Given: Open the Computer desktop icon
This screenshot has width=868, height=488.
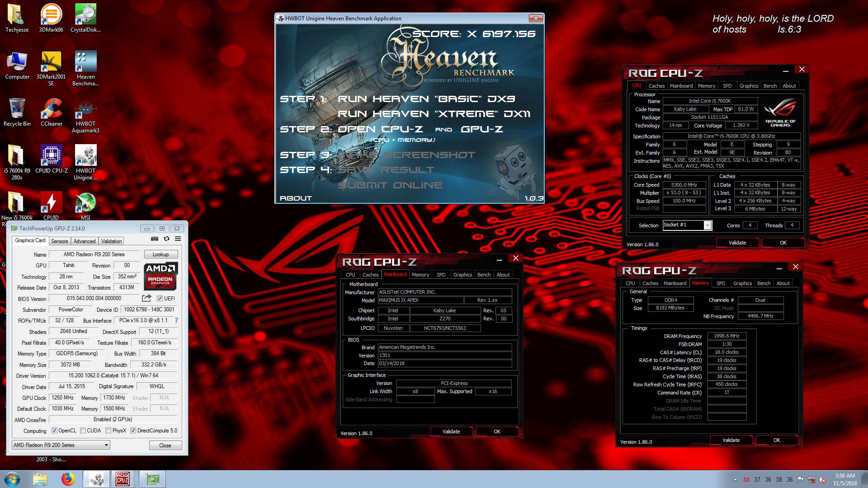Looking at the screenshot, I should (x=17, y=66).
